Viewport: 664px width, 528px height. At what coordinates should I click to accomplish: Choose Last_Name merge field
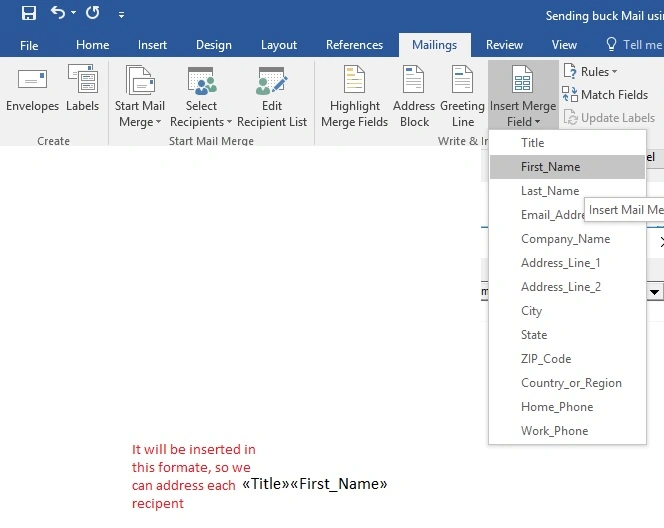pyautogui.click(x=567, y=191)
